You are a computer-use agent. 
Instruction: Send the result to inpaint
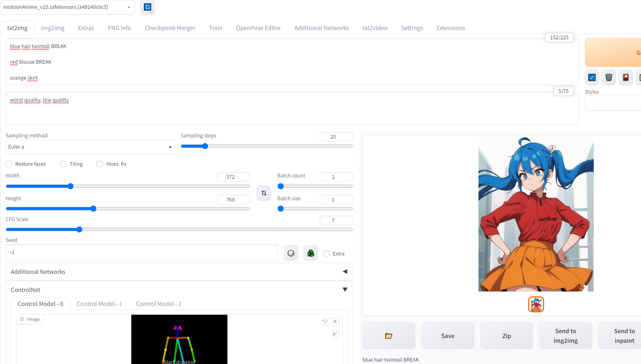coord(624,336)
